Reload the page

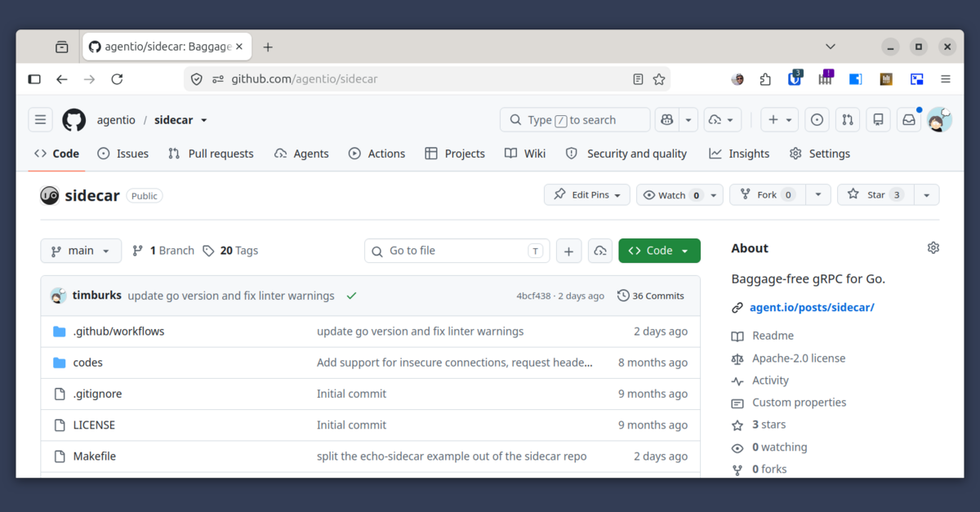117,79
